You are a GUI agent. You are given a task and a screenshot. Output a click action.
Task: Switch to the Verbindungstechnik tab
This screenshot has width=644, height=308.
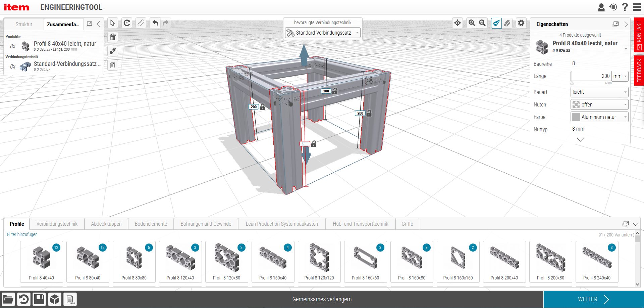pos(57,224)
